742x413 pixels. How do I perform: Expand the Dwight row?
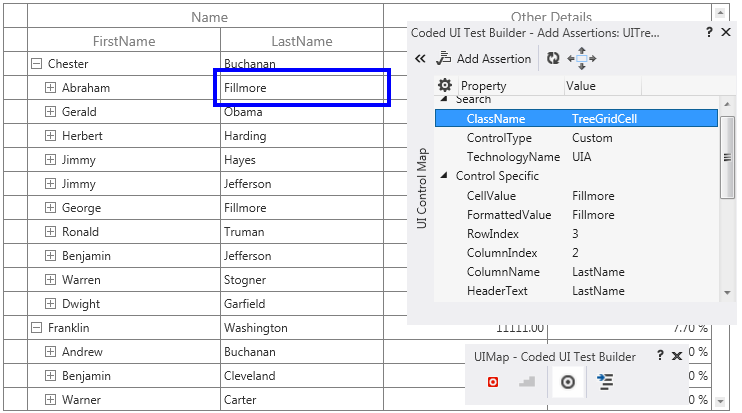[50, 304]
